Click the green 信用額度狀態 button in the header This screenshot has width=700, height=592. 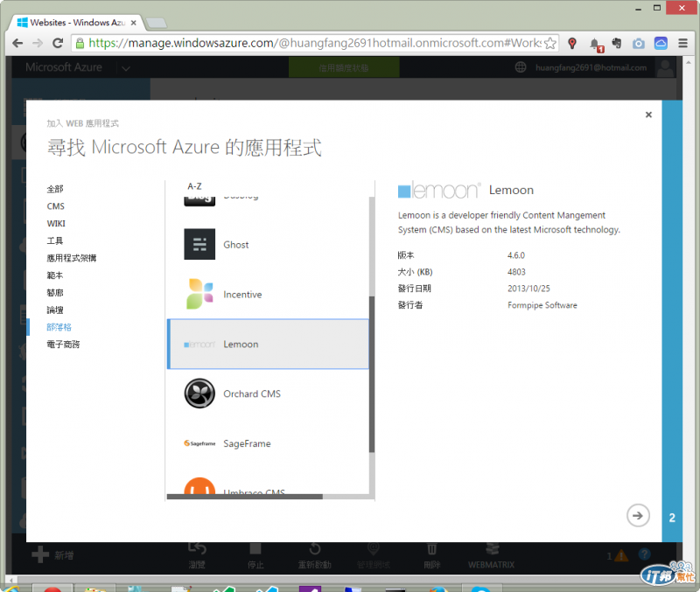click(x=344, y=68)
